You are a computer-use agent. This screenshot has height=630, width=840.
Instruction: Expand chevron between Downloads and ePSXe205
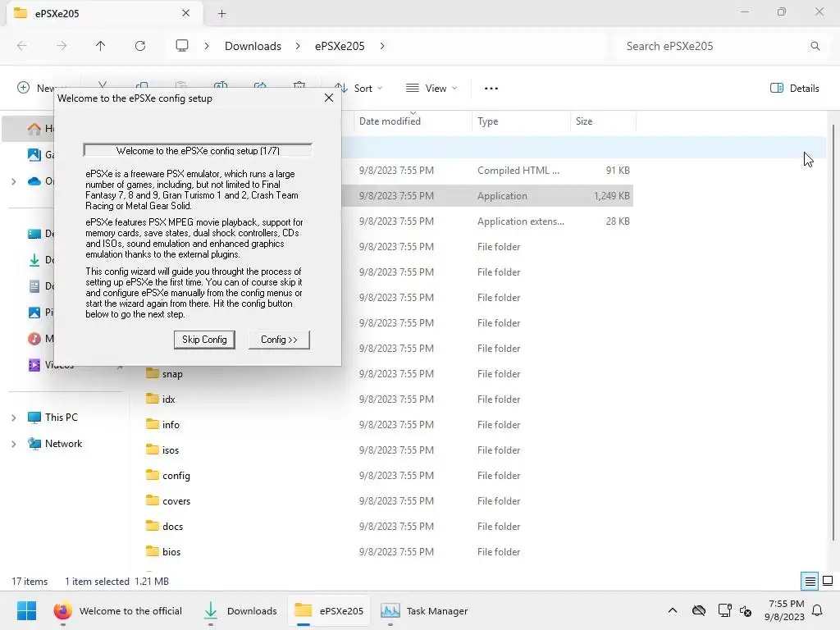click(298, 46)
